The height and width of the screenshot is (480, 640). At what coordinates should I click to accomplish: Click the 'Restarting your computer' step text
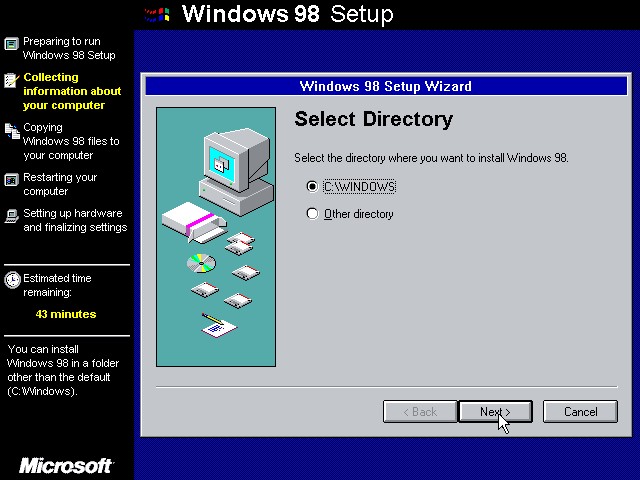(x=60, y=184)
